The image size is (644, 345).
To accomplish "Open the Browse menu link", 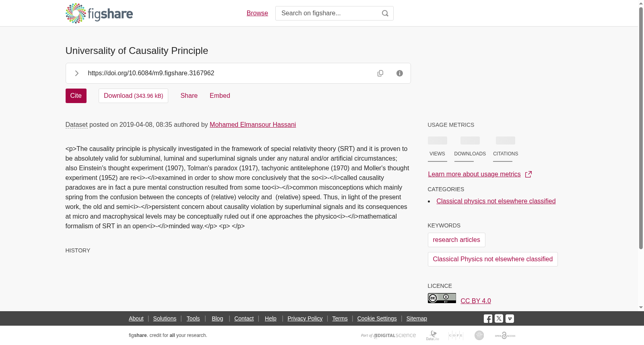I will click(x=257, y=13).
